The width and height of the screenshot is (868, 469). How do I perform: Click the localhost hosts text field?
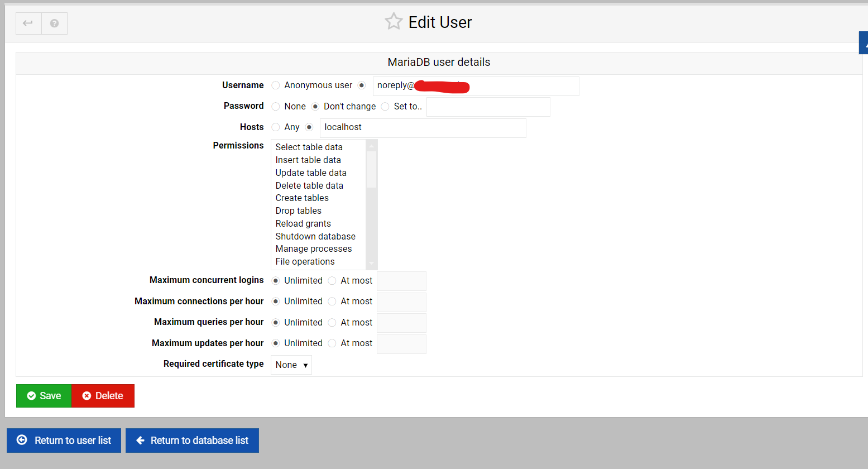click(423, 128)
